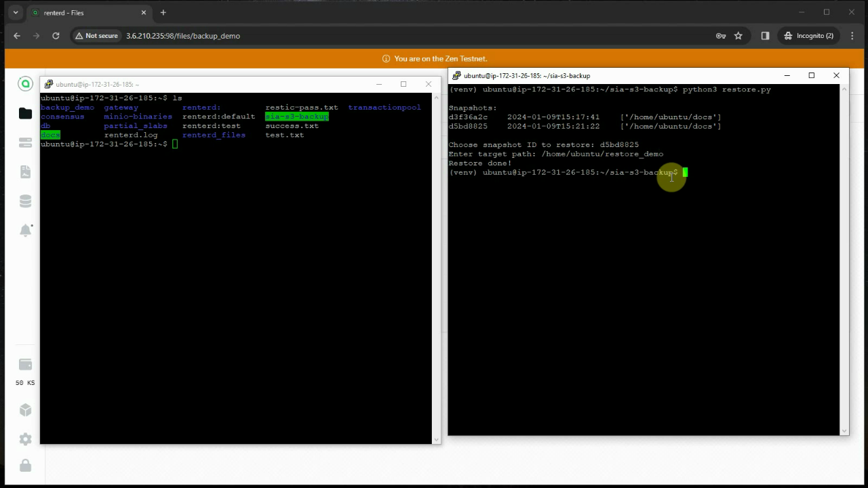Click scrollbar down arrow in right terminal
The width and height of the screenshot is (868, 488).
pyautogui.click(x=844, y=430)
